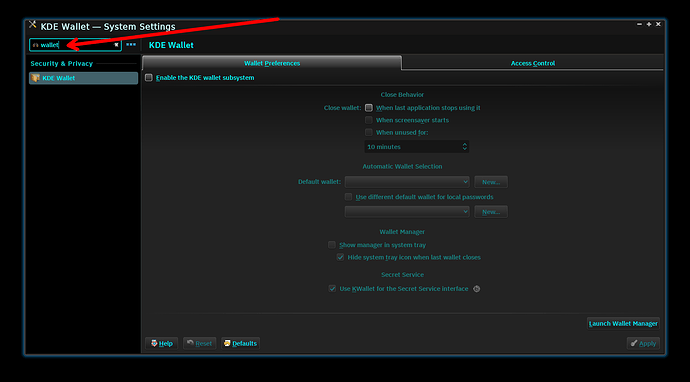The height and width of the screenshot is (382, 690).
Task: Select KDE Wallet in the sidebar
Action: [x=84, y=78]
